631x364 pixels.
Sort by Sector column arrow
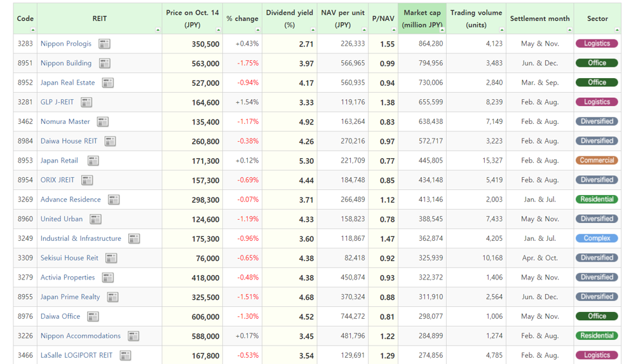tap(617, 30)
